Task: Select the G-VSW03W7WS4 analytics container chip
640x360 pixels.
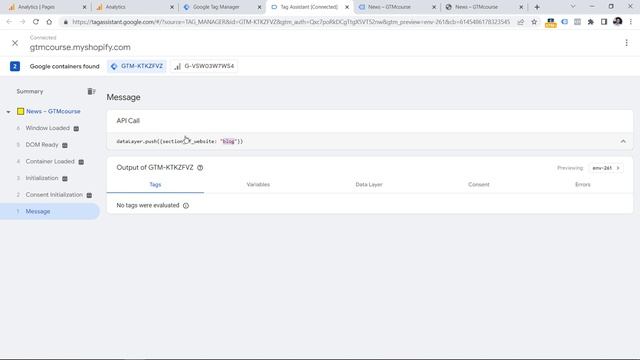Action: click(x=204, y=66)
